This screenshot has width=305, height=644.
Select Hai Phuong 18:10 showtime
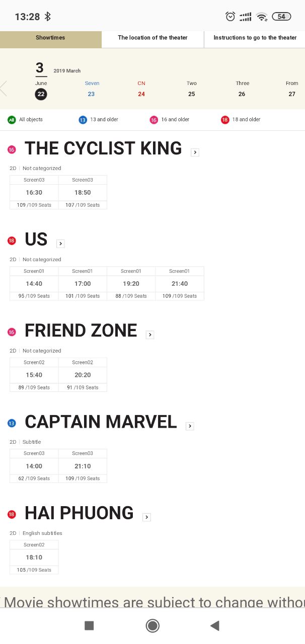tap(34, 557)
